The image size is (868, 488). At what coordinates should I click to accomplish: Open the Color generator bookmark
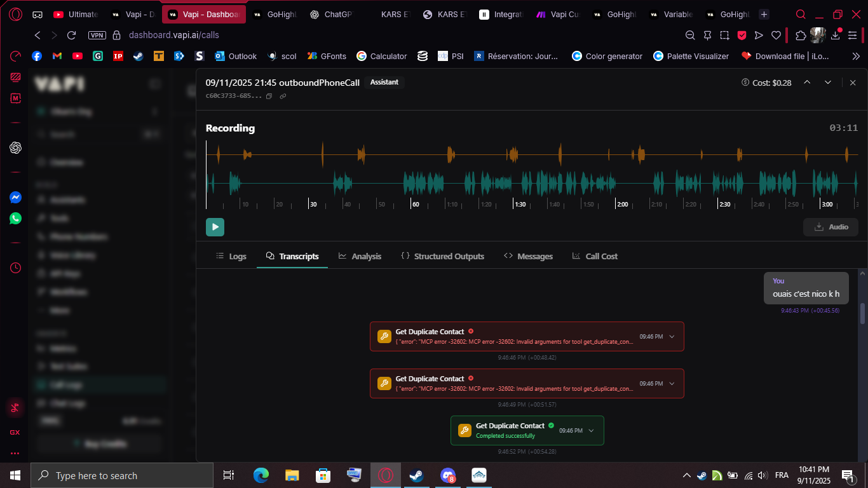[607, 56]
